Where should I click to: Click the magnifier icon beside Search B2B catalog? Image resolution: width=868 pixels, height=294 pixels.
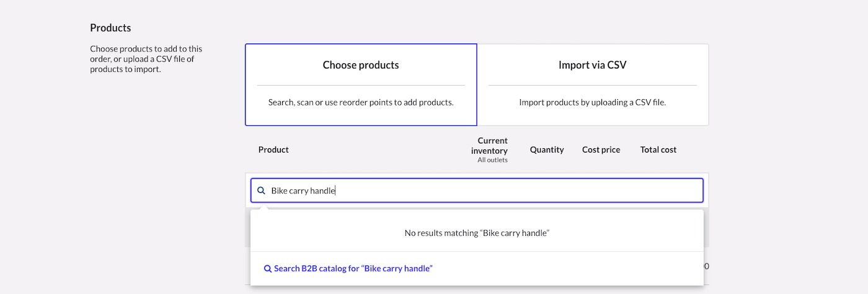pyautogui.click(x=268, y=269)
